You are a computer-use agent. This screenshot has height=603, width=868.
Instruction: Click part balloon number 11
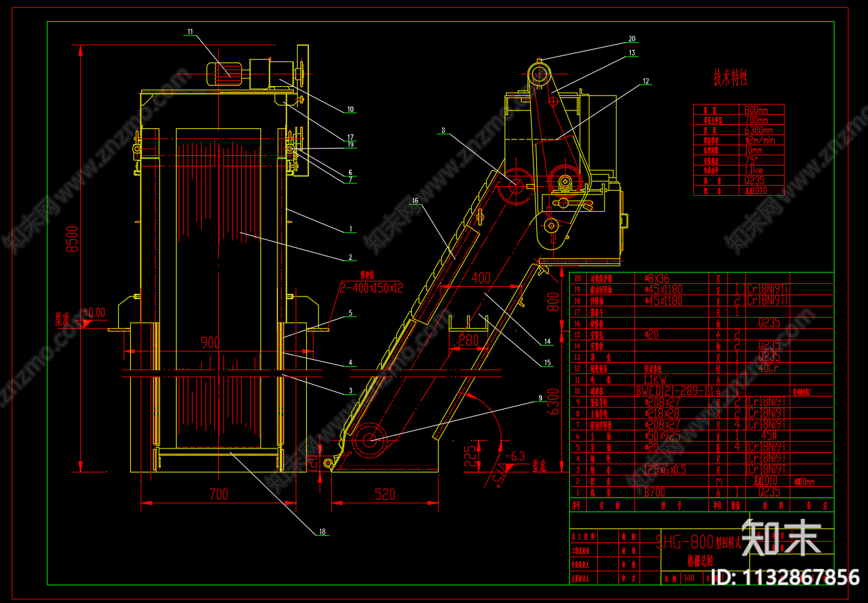(191, 32)
